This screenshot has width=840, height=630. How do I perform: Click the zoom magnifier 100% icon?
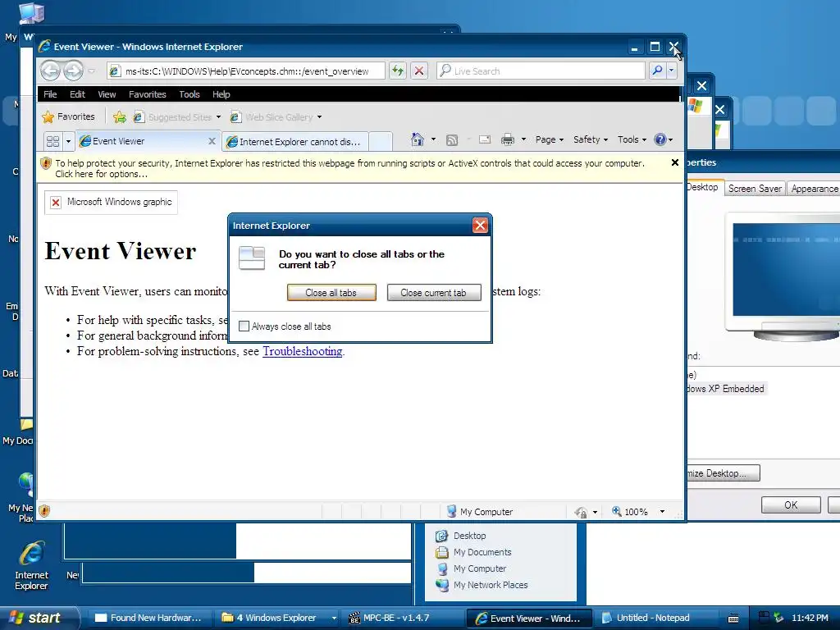617,512
